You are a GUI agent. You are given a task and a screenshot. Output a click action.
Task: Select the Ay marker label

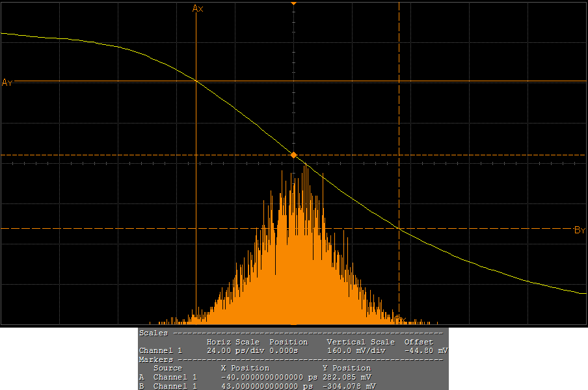[x=7, y=83]
